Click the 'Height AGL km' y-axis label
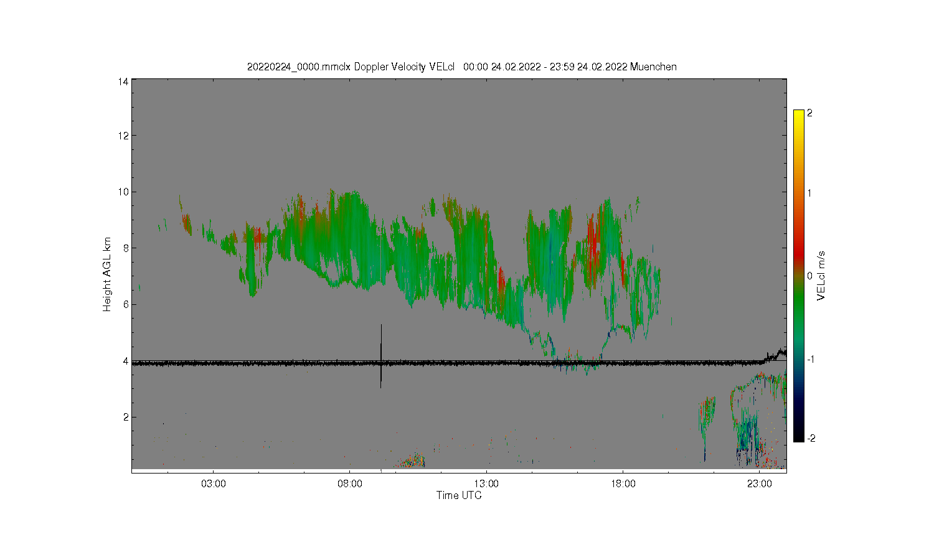934x560 pixels. [107, 274]
